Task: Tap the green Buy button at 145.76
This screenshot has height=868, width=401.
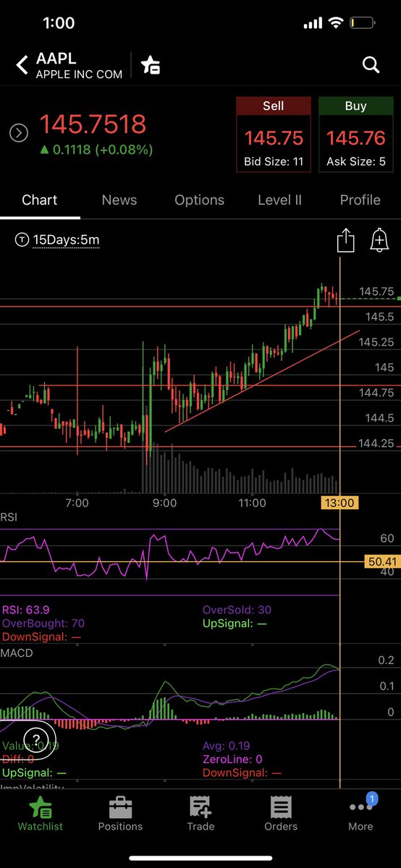Action: (356, 135)
